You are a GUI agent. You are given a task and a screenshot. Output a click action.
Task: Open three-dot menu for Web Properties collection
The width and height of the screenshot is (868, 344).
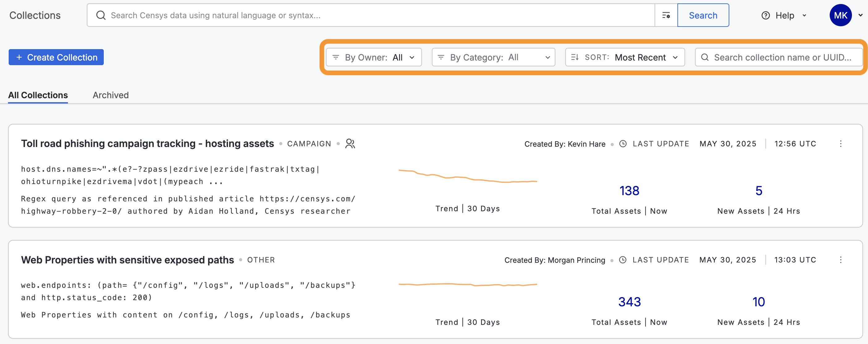(x=841, y=260)
